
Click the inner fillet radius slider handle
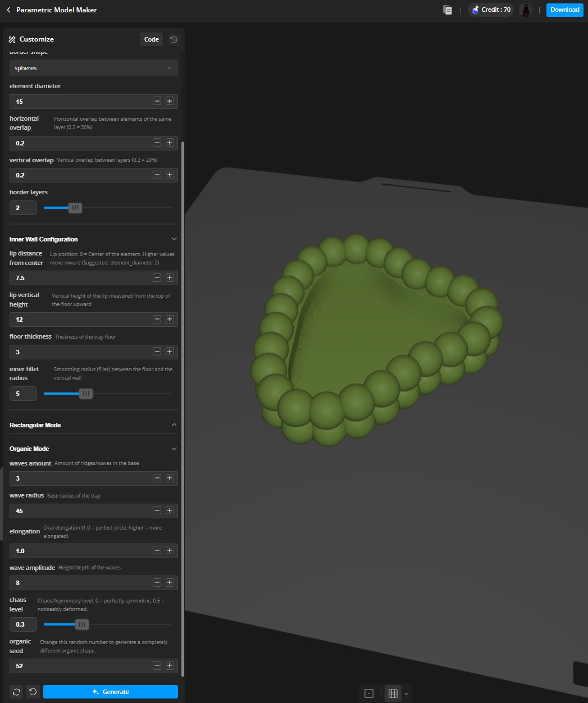(86, 394)
